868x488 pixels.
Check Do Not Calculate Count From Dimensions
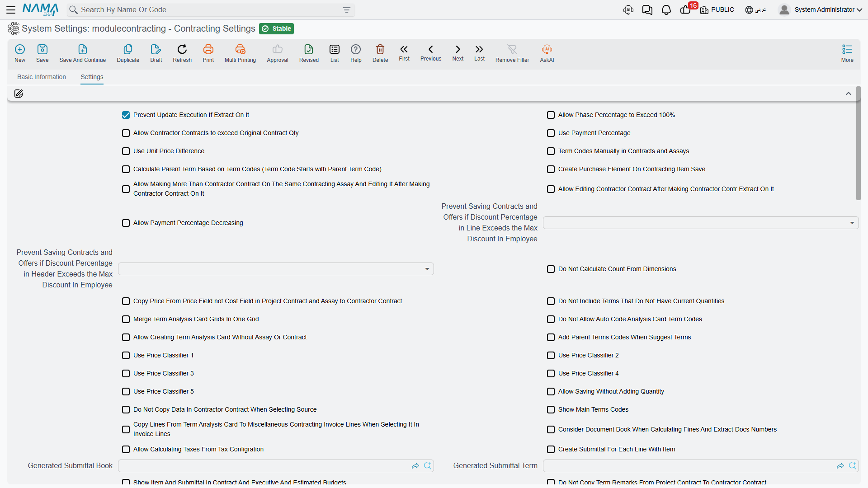(551, 269)
